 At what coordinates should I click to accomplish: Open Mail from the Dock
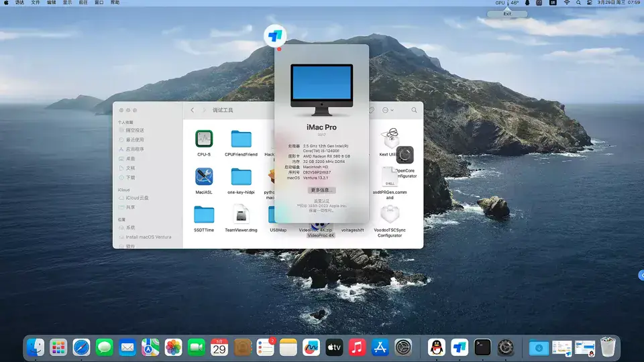[x=127, y=348]
